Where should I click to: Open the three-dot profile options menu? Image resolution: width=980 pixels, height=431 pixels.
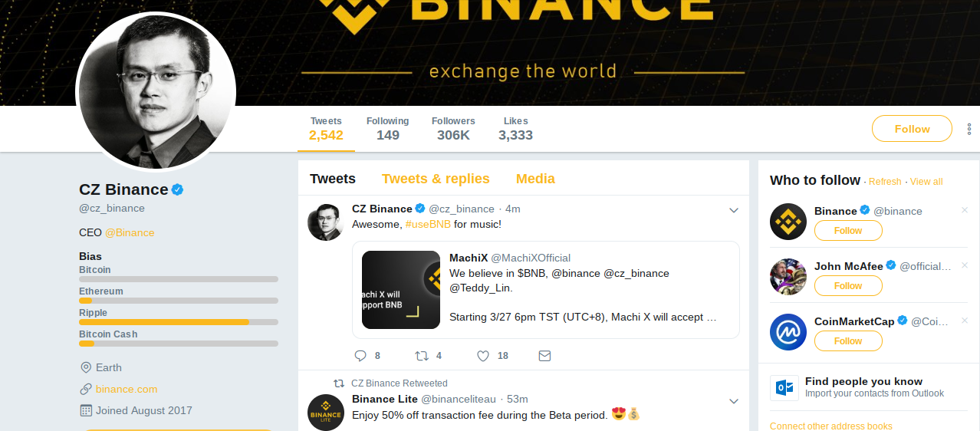(x=969, y=129)
